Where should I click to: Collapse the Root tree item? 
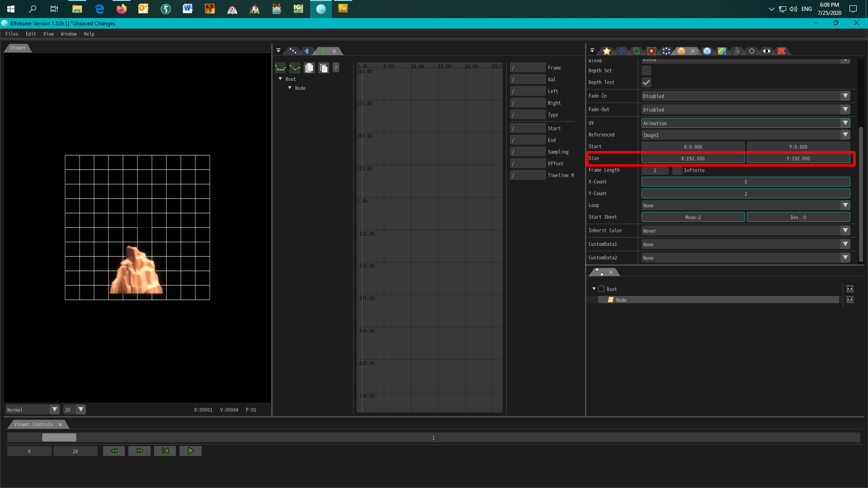coord(594,289)
